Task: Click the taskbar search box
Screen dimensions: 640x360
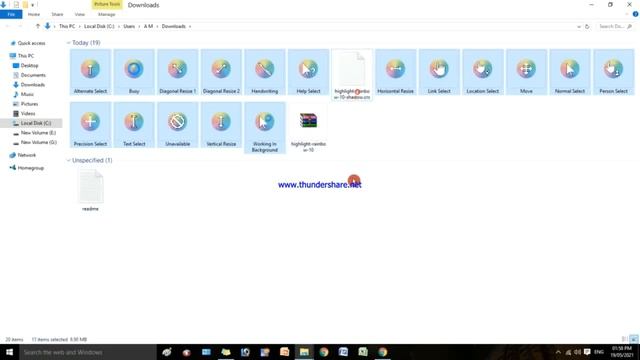Action: [x=88, y=352]
